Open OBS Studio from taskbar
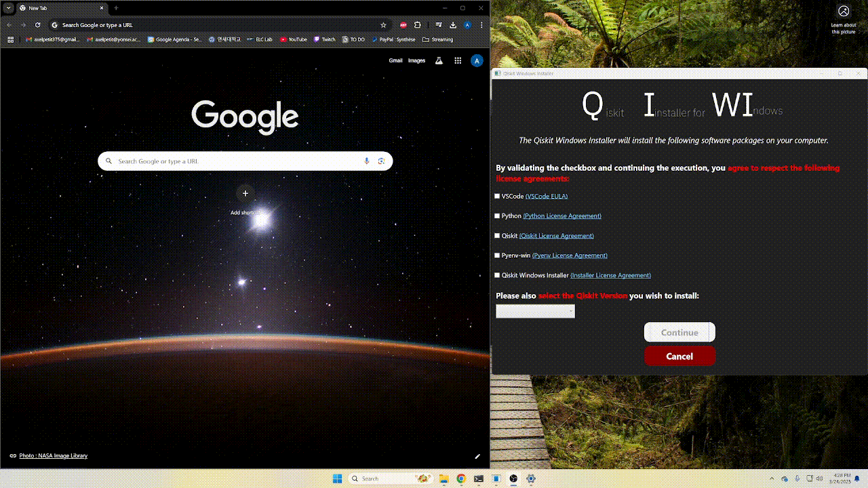Image resolution: width=868 pixels, height=488 pixels. click(x=514, y=479)
